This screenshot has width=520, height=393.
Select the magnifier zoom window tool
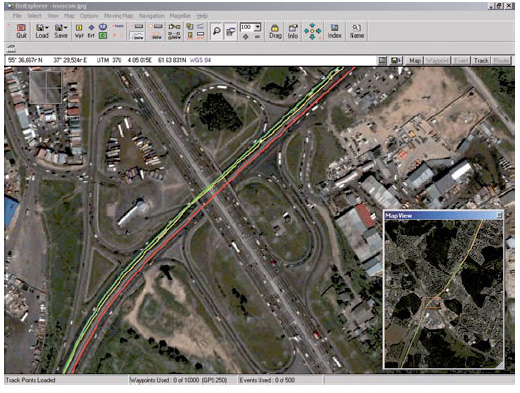pyautogui.click(x=217, y=31)
